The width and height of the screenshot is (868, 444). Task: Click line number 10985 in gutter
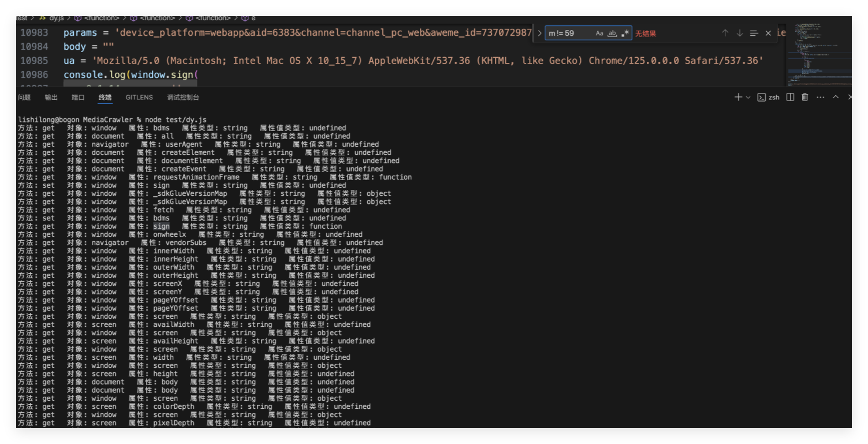coord(34,61)
